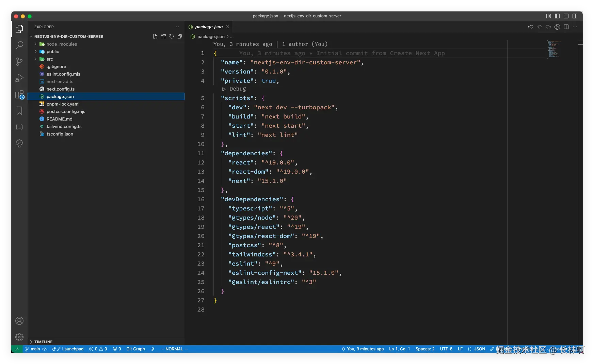The width and height of the screenshot is (594, 364).
Task: Open the Manage gear icon
Action: [19, 337]
